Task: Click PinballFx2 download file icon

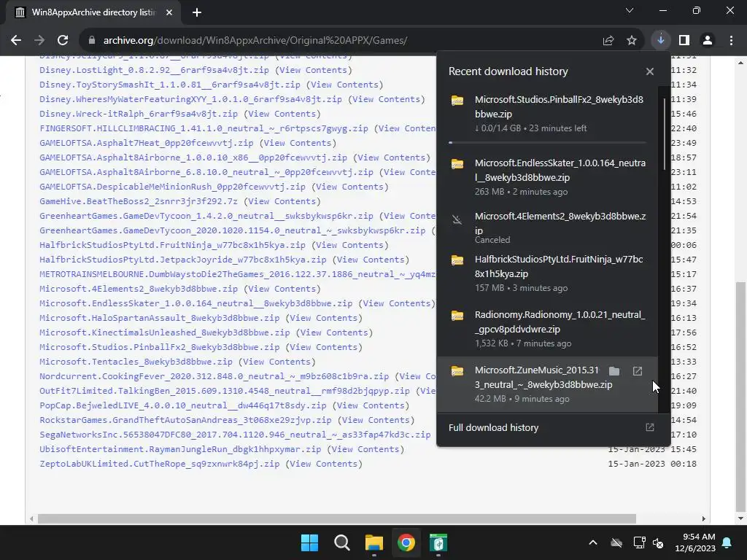Action: 457,101
